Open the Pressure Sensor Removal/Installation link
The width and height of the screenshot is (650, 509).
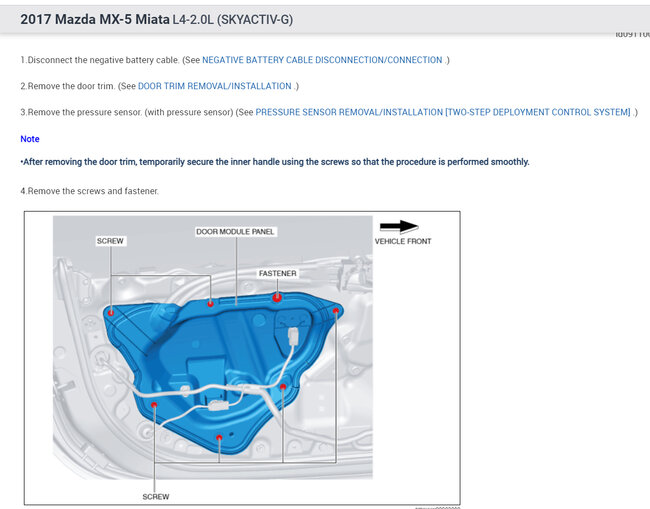pyautogui.click(x=443, y=112)
